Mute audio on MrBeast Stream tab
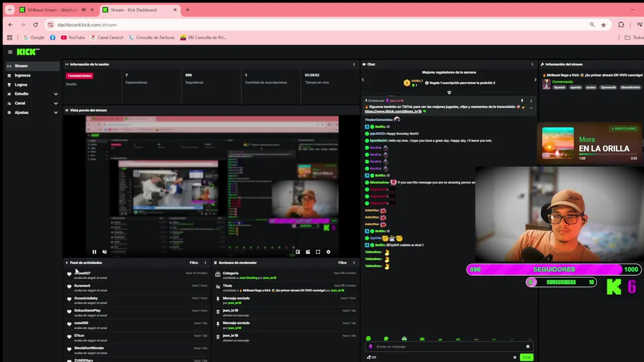This screenshot has width=644, height=362. click(x=84, y=10)
